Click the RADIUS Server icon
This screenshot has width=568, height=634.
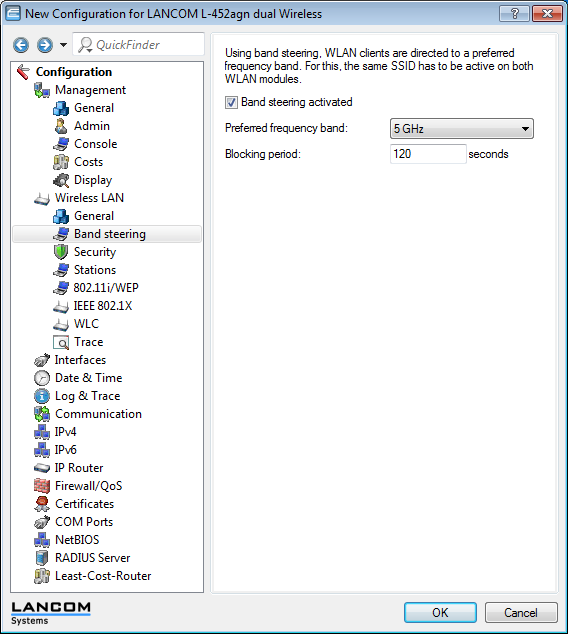tap(42, 558)
